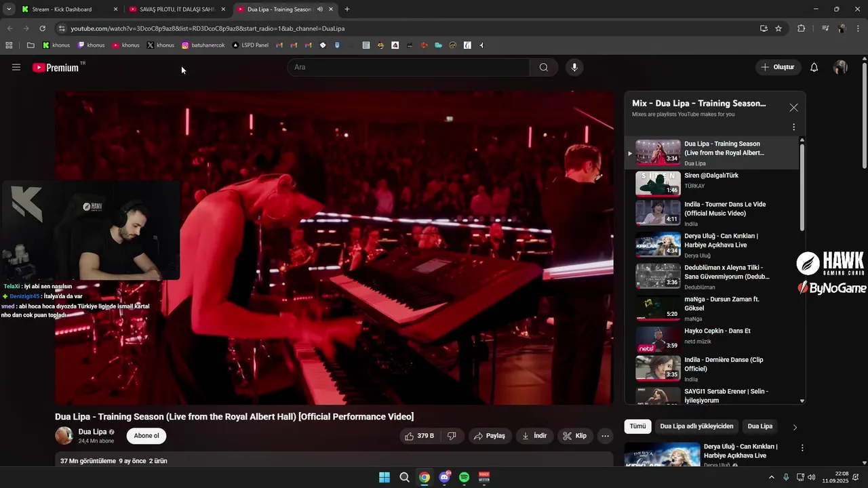Mute the Dua Lipa tab audio icon
Viewport: 868px width, 488px height.
click(x=319, y=9)
